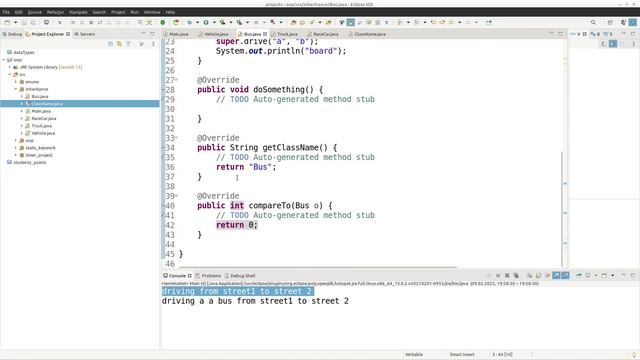This screenshot has height=360, width=640.
Task: Open the New wizard dropdown arrow
Action: click(x=16, y=22)
